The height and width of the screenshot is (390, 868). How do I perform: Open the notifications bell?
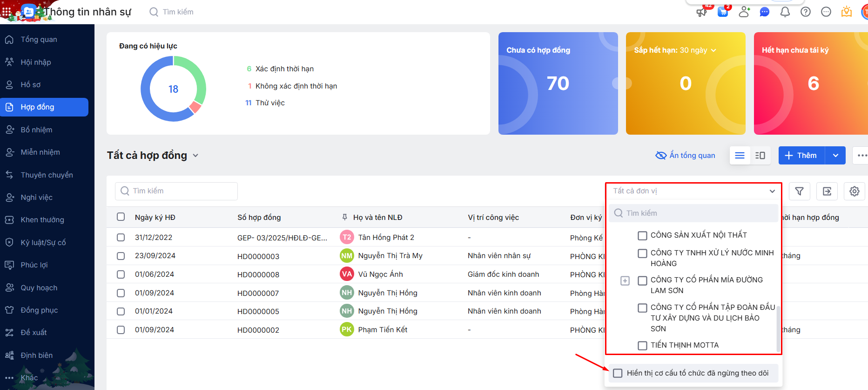785,12
